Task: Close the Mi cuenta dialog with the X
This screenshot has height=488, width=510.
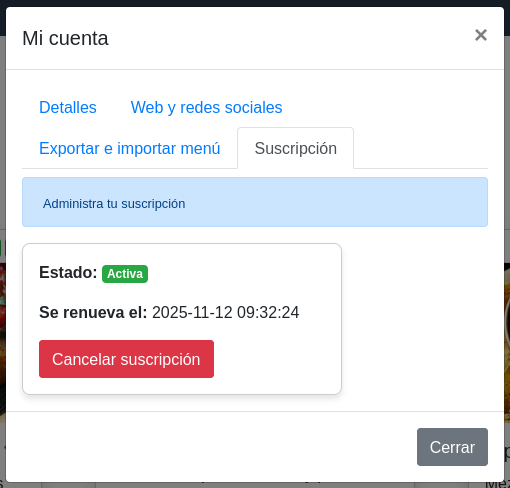Action: pos(481,35)
